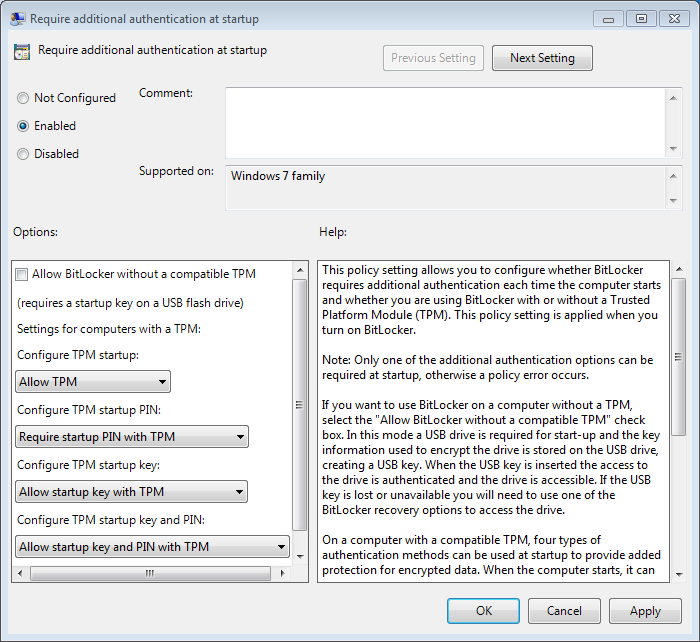
Task: Click the Help pane scroll down arrow
Action: point(679,575)
